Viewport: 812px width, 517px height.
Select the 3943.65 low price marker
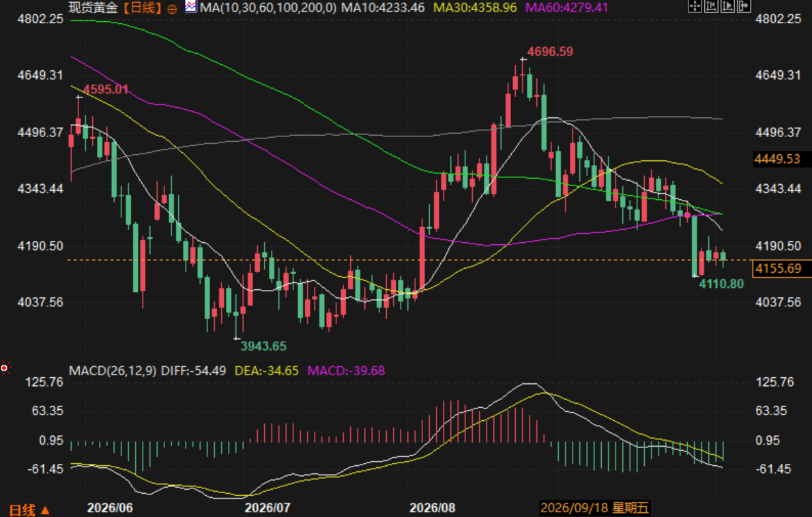263,346
